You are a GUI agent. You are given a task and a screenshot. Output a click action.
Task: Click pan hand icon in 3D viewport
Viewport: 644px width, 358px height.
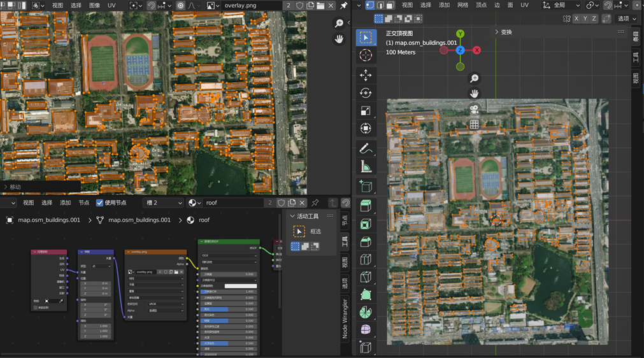(474, 94)
